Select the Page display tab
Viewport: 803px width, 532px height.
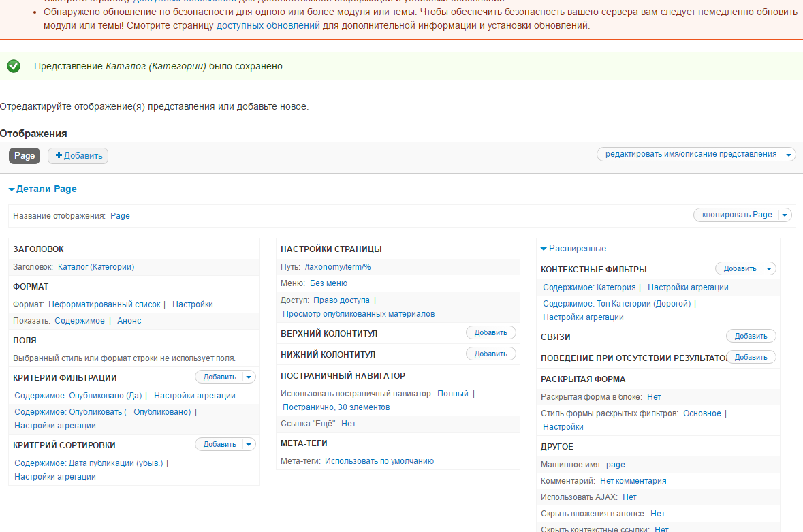pos(25,156)
